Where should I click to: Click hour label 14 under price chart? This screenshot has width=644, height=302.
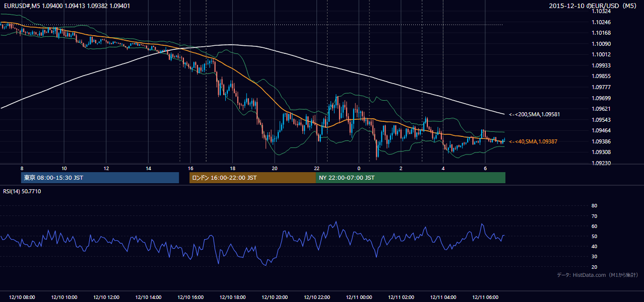pos(149,168)
